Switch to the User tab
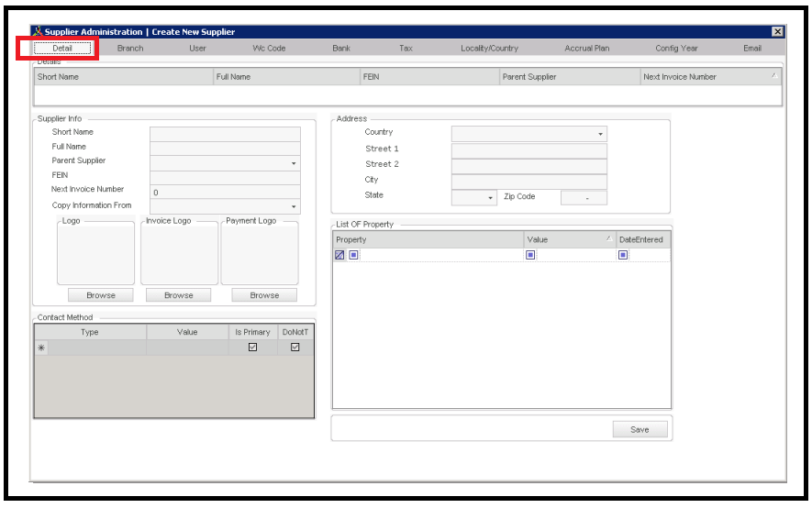Viewport: 812px width, 508px height. coord(197,48)
